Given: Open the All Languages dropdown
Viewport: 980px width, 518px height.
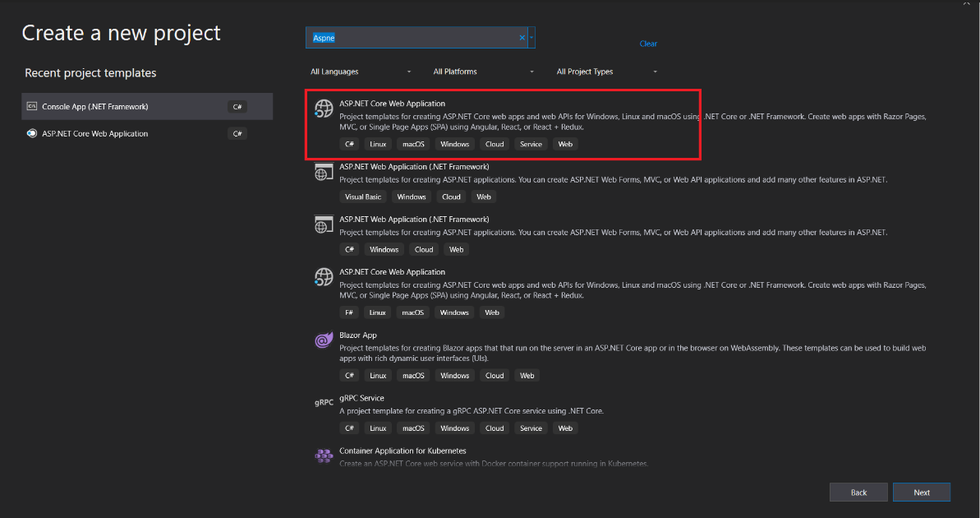Looking at the screenshot, I should click(360, 72).
